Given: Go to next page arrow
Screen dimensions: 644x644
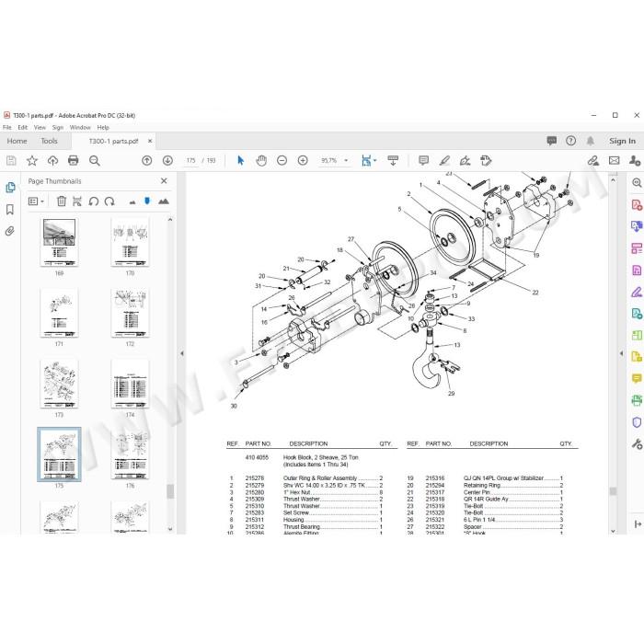Looking at the screenshot, I should 167,161.
